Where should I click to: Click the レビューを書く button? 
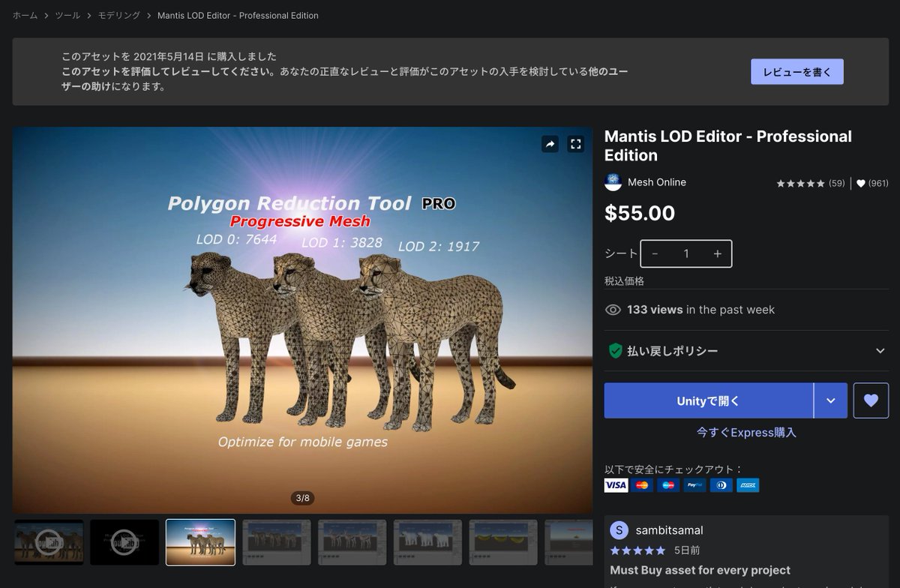797,72
